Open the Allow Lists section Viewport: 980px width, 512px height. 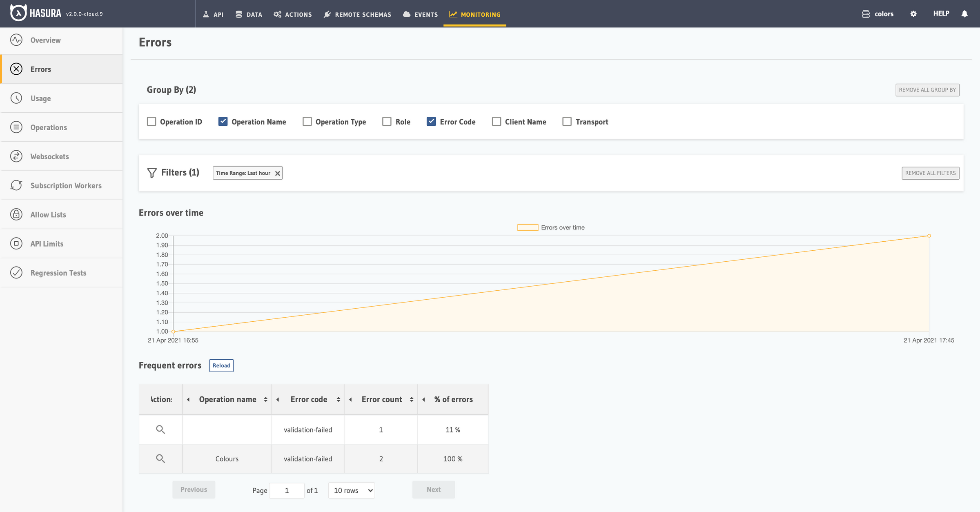click(x=48, y=214)
